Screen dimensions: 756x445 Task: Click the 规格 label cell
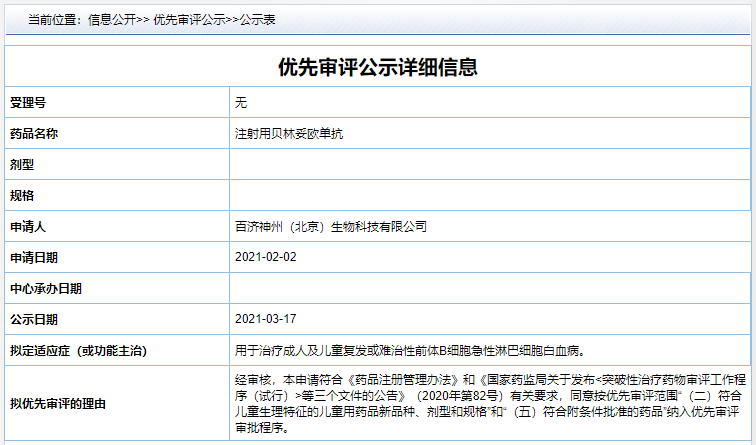[x=117, y=195]
